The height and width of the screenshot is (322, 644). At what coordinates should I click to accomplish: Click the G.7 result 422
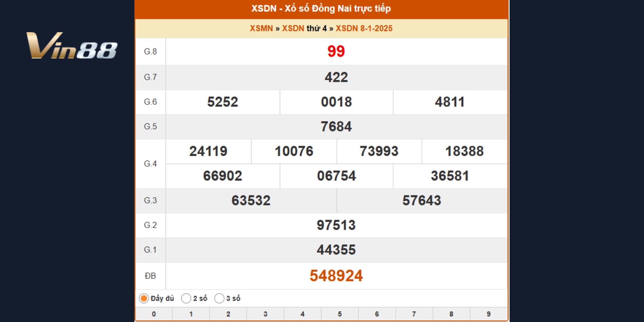336,77
